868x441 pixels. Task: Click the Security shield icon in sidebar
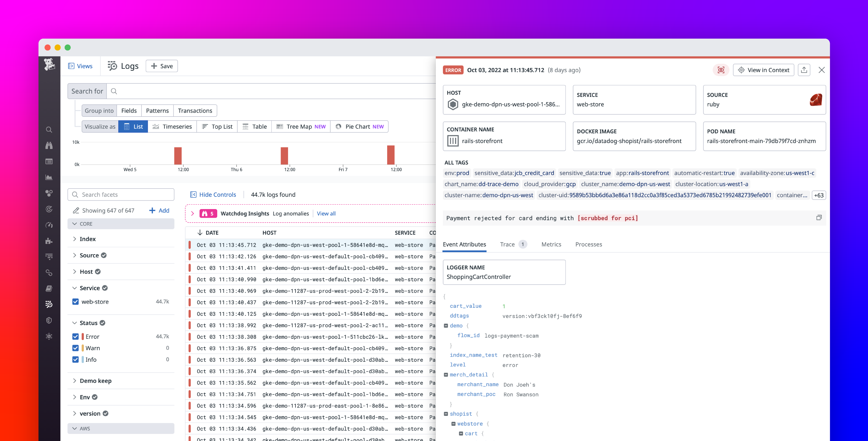[x=49, y=320]
